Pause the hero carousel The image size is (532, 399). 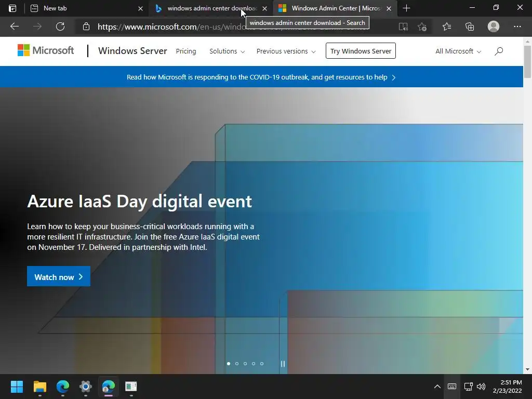pyautogui.click(x=283, y=364)
